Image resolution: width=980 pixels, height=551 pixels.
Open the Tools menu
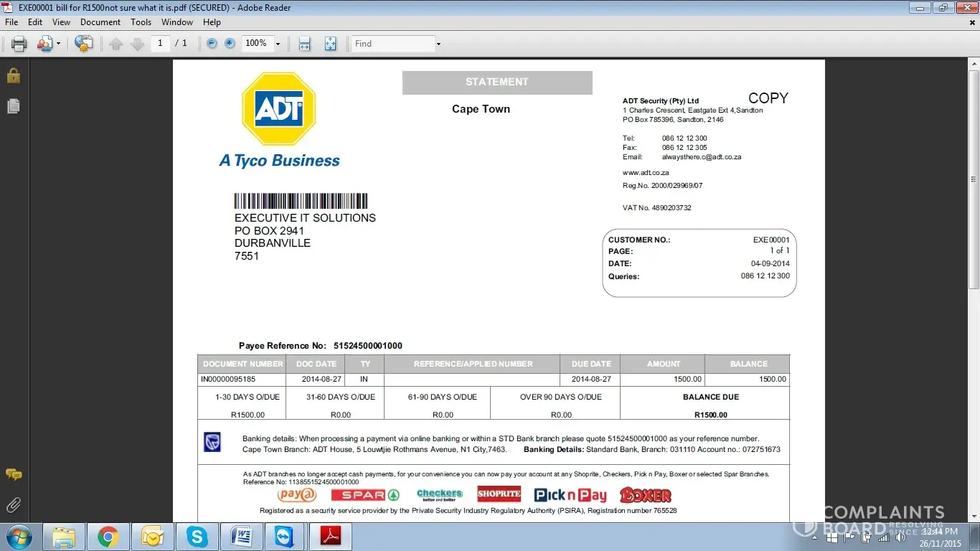[141, 22]
